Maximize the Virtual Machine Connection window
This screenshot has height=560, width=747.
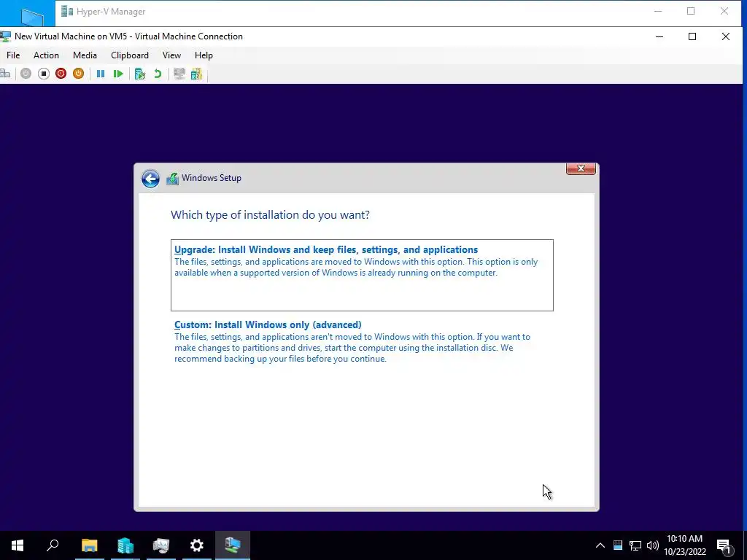[x=692, y=36]
